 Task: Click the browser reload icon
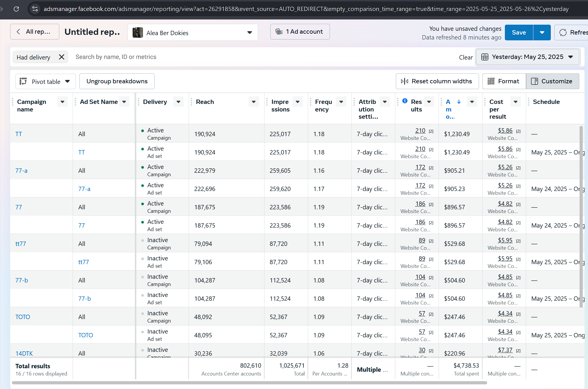16,9
